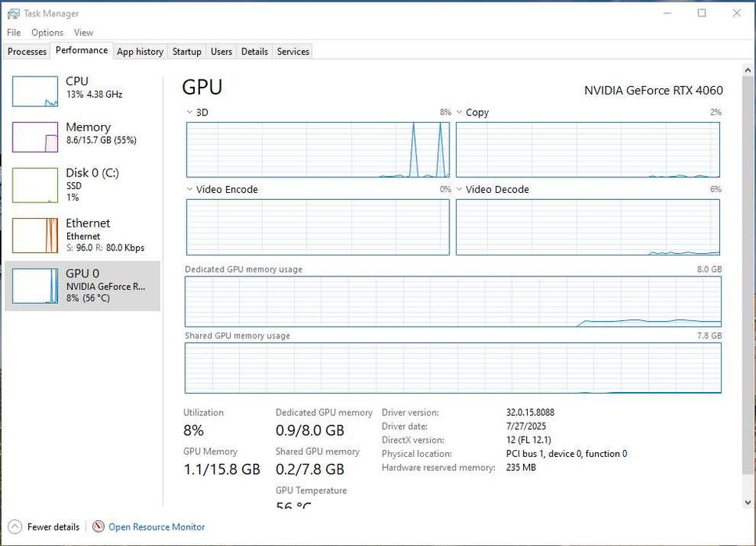This screenshot has width=756, height=546.
Task: Open the File menu
Action: click(x=14, y=33)
